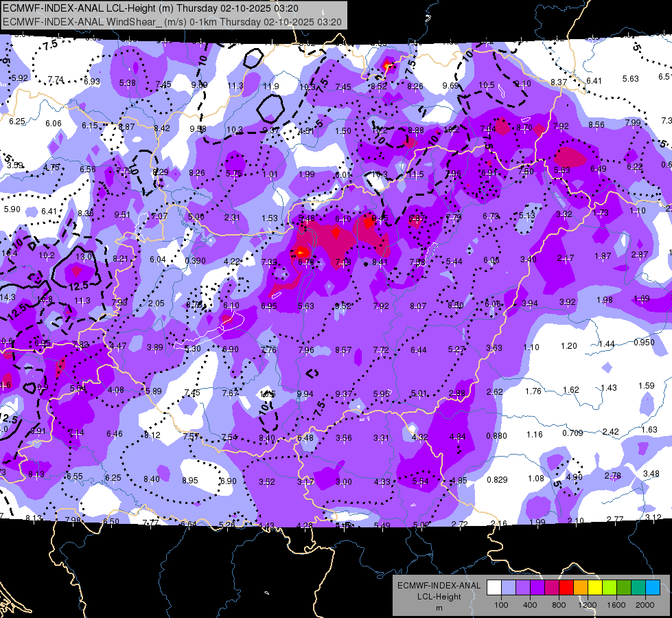Click the legend label LCL-Height

(439, 597)
